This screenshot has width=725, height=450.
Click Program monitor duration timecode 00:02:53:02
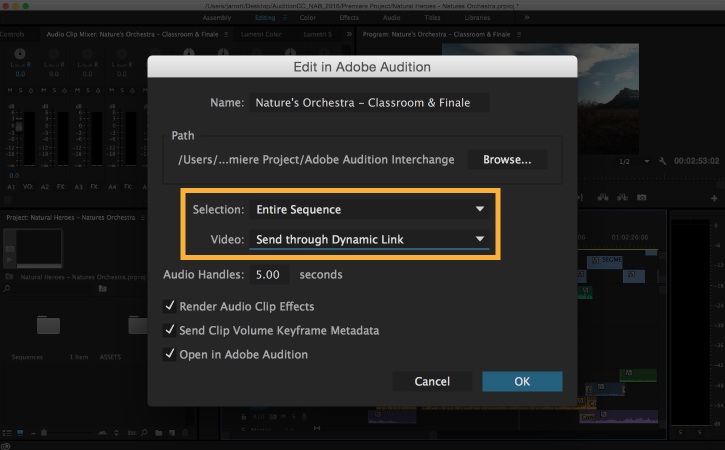pyautogui.click(x=696, y=161)
